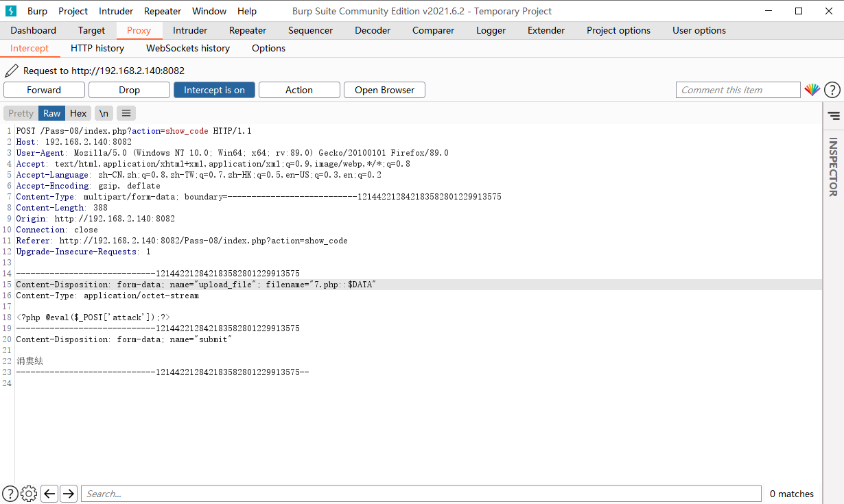Launch Open Browser
Screen dimensions: 844x504
pyautogui.click(x=384, y=90)
